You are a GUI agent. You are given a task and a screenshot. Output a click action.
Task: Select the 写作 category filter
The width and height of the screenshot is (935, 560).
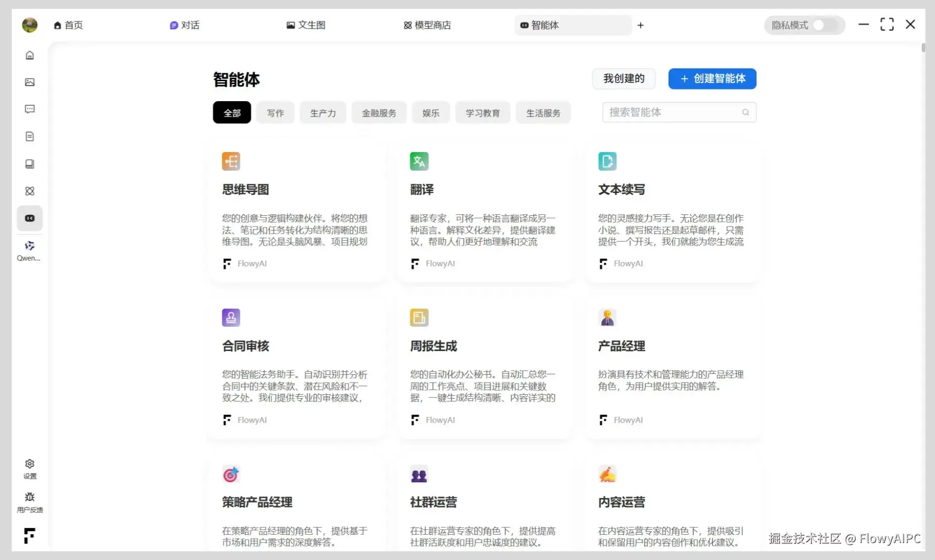click(275, 113)
